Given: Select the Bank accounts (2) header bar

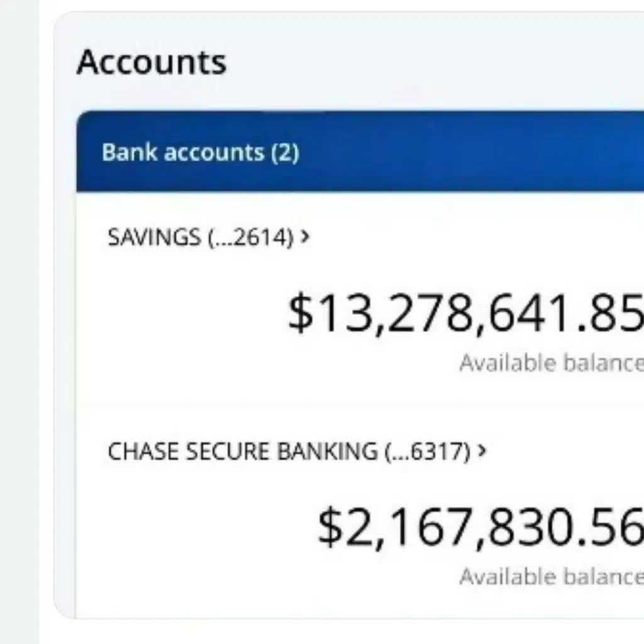Looking at the screenshot, I should (358, 152).
